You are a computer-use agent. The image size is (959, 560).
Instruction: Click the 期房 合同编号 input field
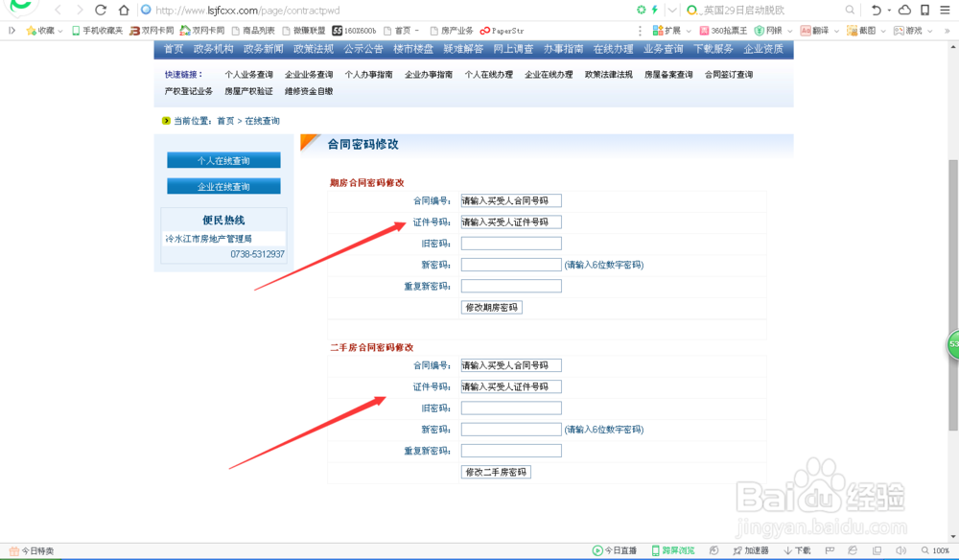point(511,200)
